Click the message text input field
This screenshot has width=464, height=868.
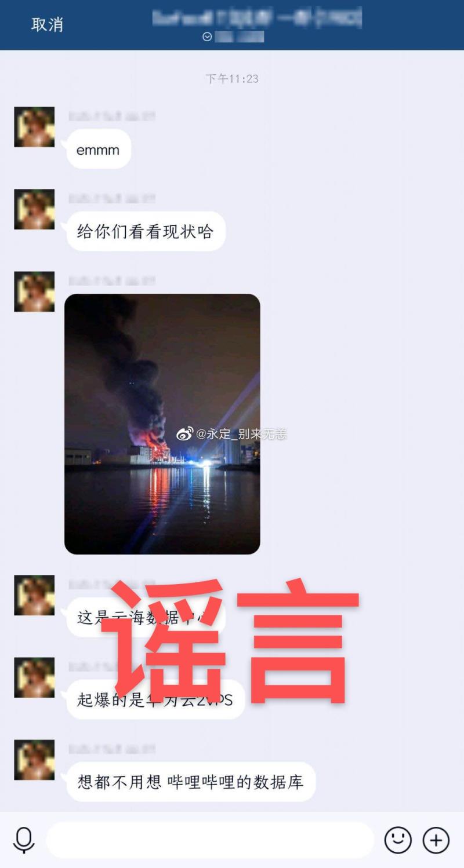[x=210, y=840]
